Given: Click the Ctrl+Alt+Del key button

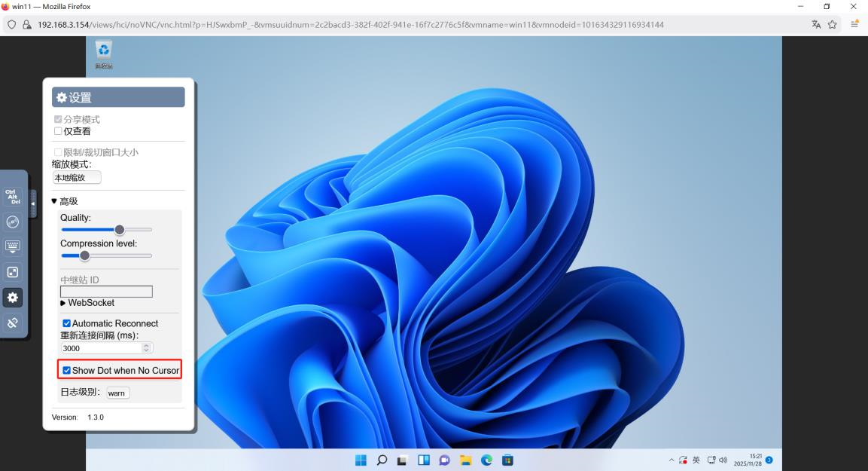Looking at the screenshot, I should coord(12,194).
